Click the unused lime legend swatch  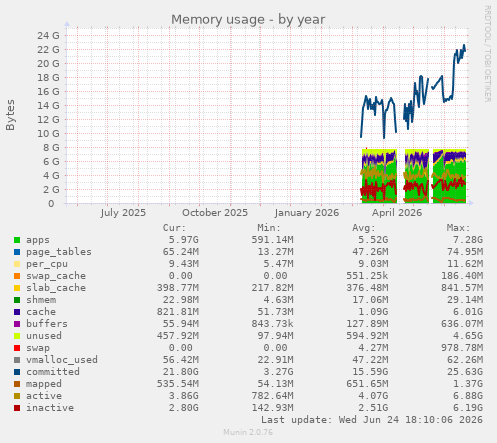(17, 336)
